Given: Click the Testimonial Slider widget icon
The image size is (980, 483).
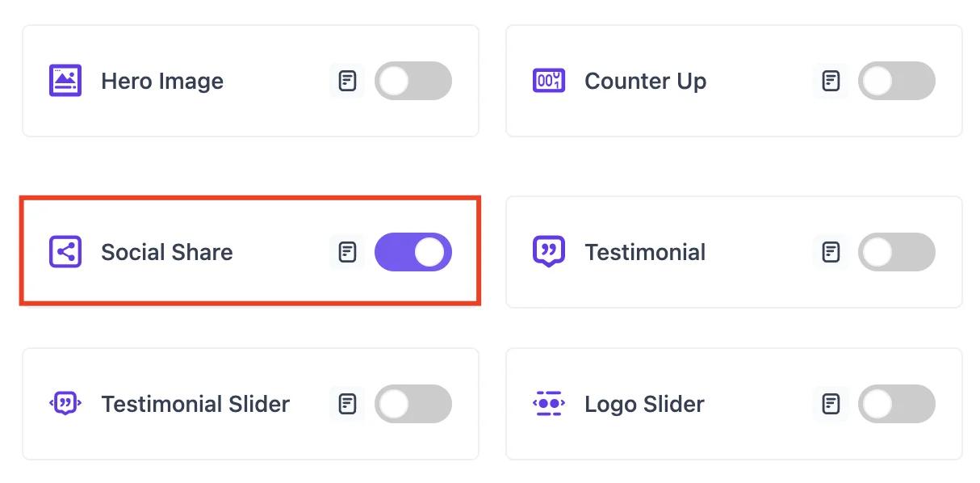Looking at the screenshot, I should (x=65, y=404).
